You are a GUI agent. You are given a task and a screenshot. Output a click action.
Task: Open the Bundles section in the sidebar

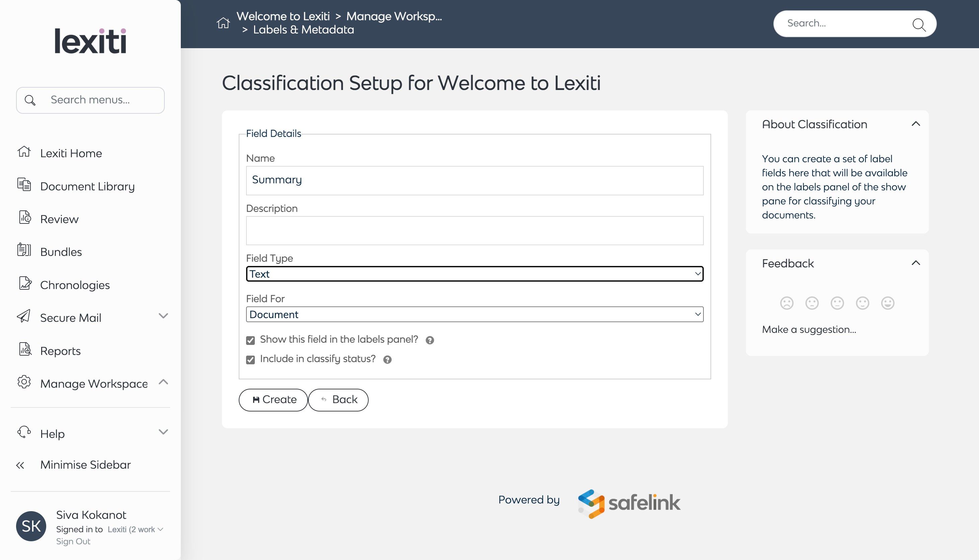pos(61,252)
